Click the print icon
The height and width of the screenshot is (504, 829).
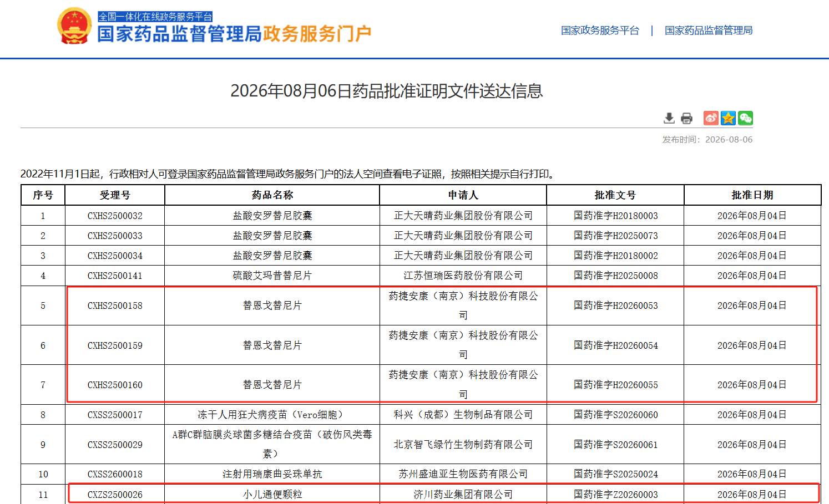point(687,118)
